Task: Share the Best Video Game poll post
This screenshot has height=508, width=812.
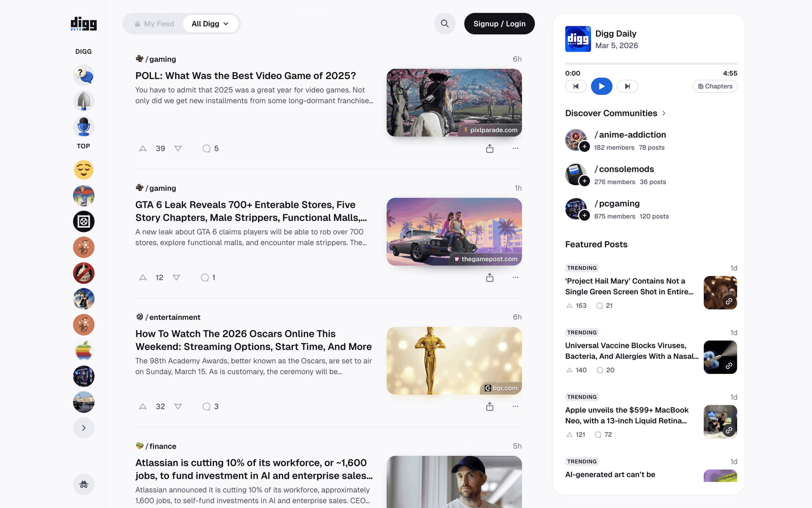Action: (490, 149)
